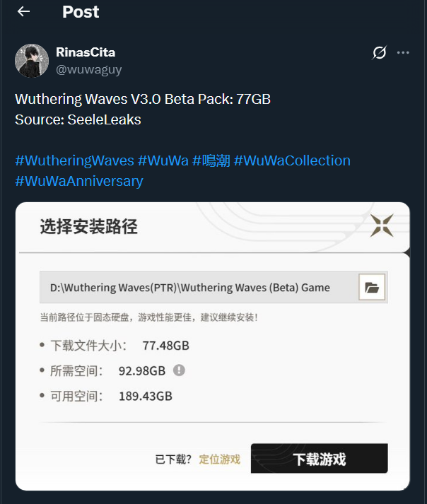Follow the #WuWa hashtag
Viewport: 427px width, 504px height.
click(x=163, y=160)
